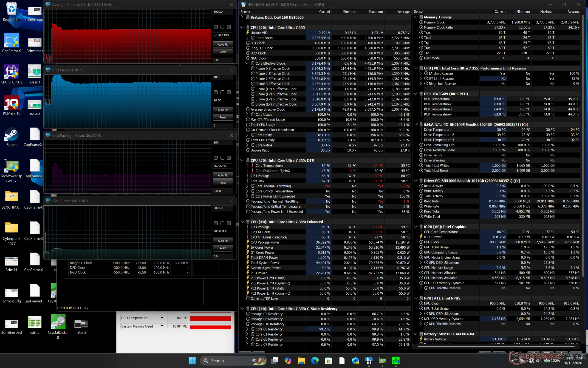Pick the left color swatch in Average Effective Clock graph
588x368 pixels.
pyautogui.click(x=216, y=27)
